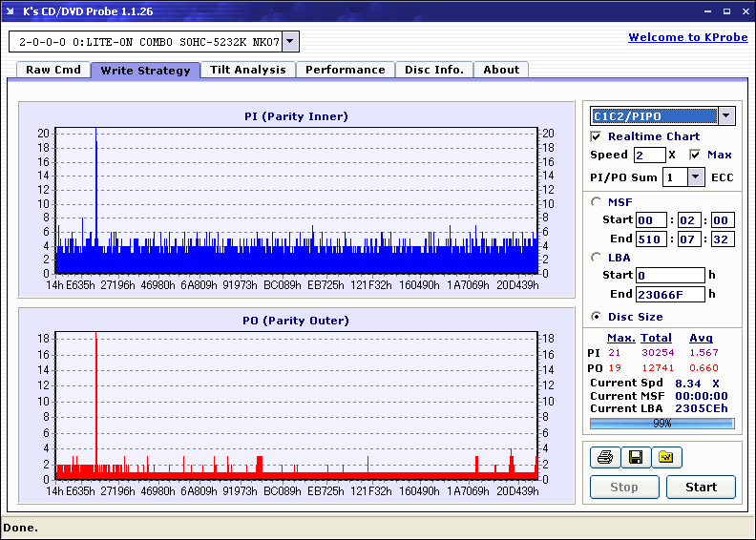The image size is (756, 540).
Task: Click the folder icon next to save
Action: (x=666, y=458)
